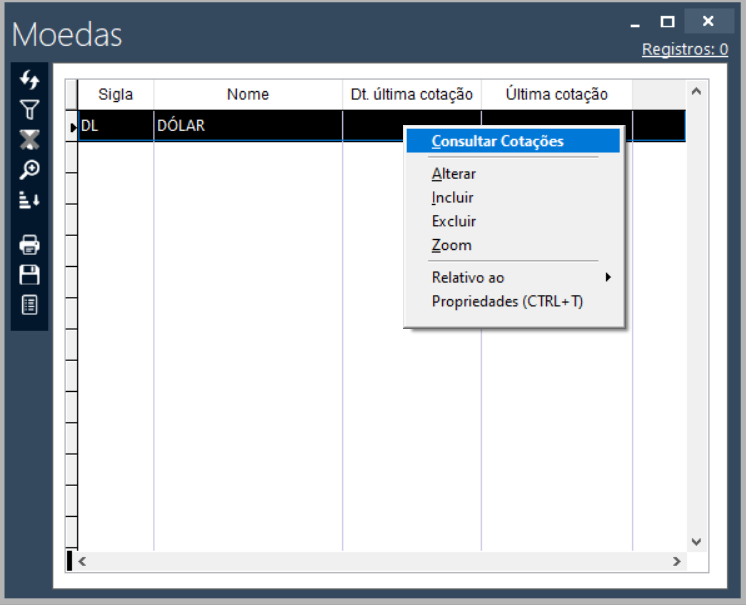746x605 pixels.
Task: Click the Sigla column header
Action: (115, 94)
